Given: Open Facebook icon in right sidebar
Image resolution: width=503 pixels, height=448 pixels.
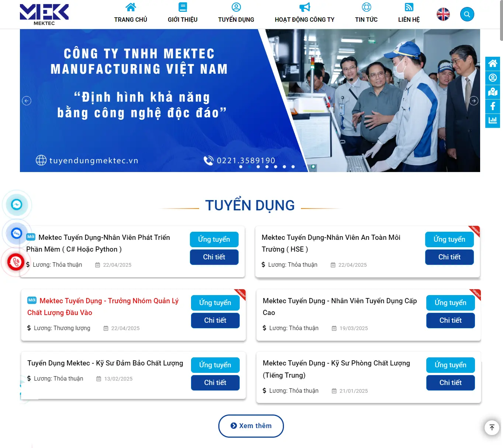Looking at the screenshot, I should [493, 106].
